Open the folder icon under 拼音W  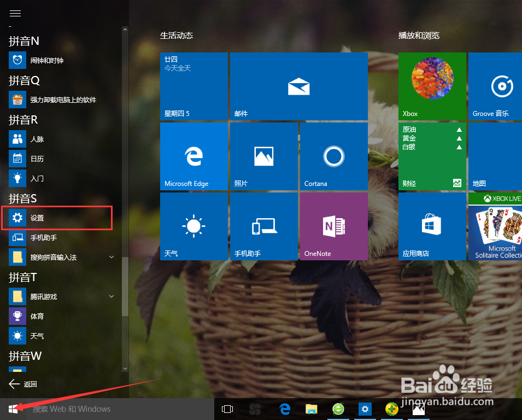[17, 369]
